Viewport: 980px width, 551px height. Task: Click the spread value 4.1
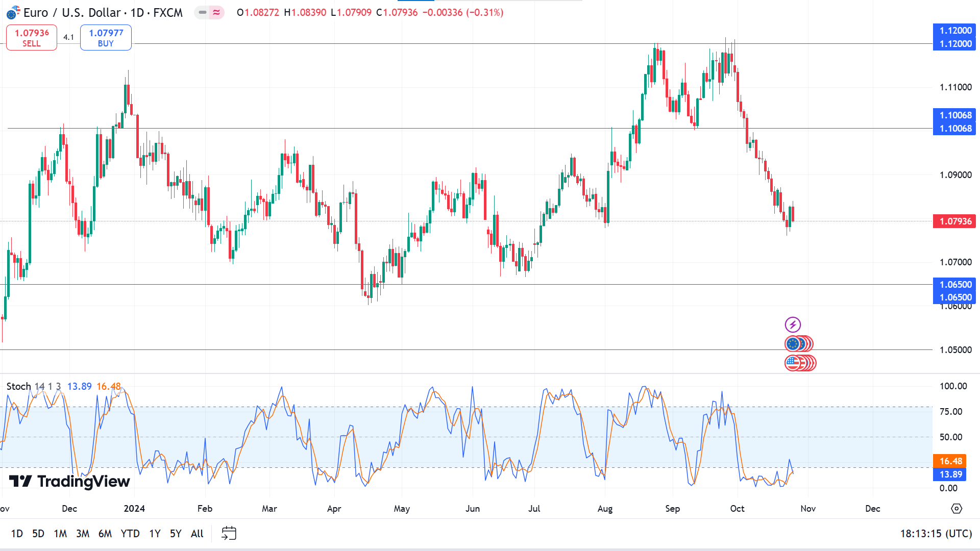[x=68, y=37]
